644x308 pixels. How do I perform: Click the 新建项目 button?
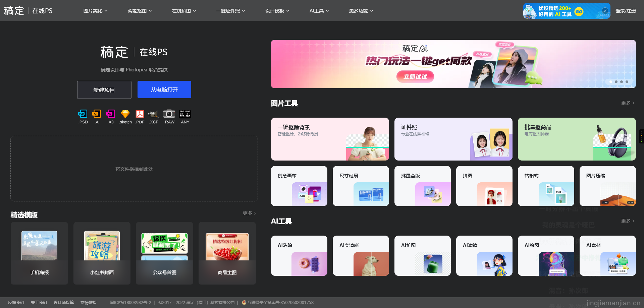click(104, 90)
